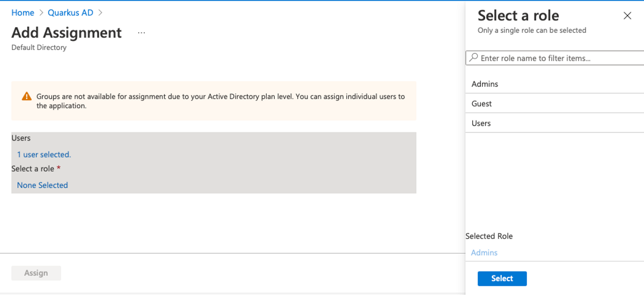Click the Add Assignment page title
Screen dimensions: 644x295
pos(67,33)
